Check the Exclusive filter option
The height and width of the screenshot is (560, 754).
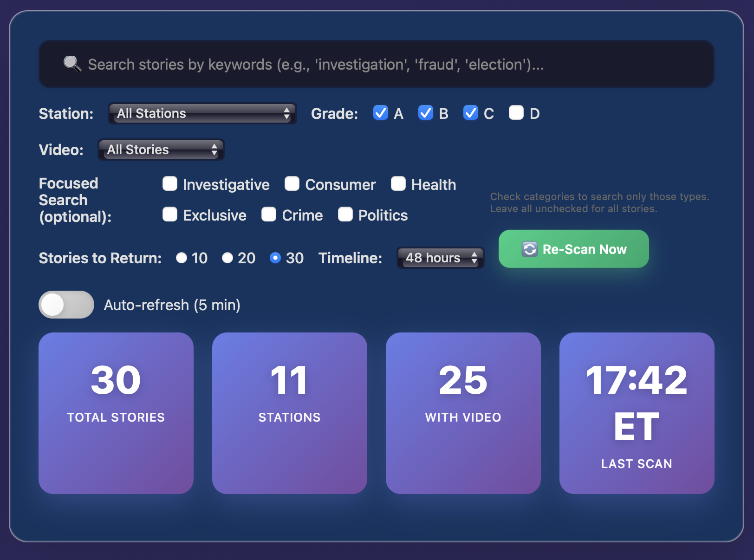click(x=170, y=215)
